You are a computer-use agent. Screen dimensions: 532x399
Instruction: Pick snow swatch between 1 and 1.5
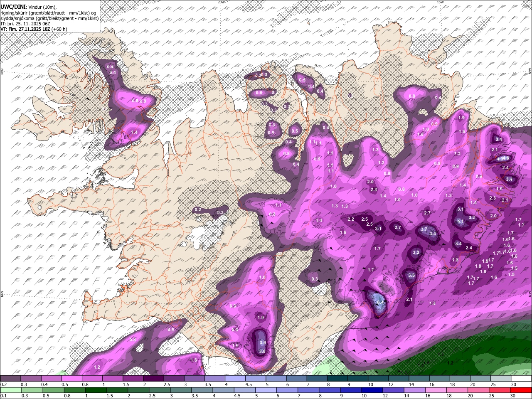click(x=112, y=379)
